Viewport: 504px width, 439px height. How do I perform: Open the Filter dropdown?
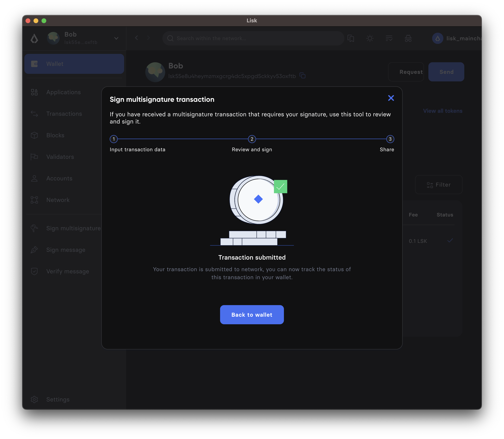[x=438, y=185]
